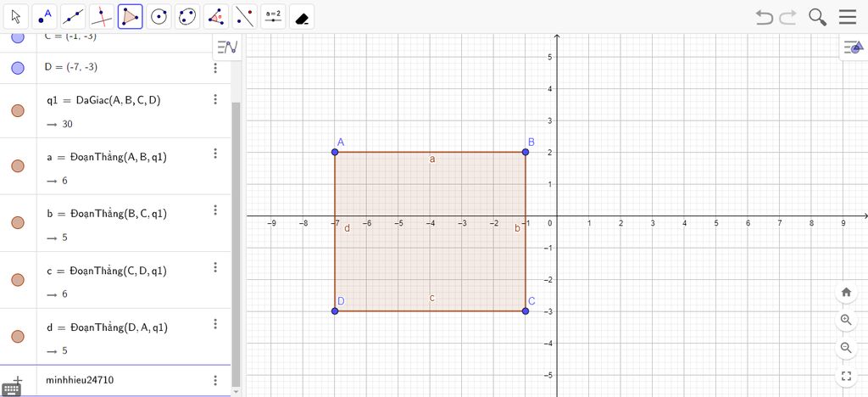
Task: Click segment label d on the rectangle
Action: 347,227
